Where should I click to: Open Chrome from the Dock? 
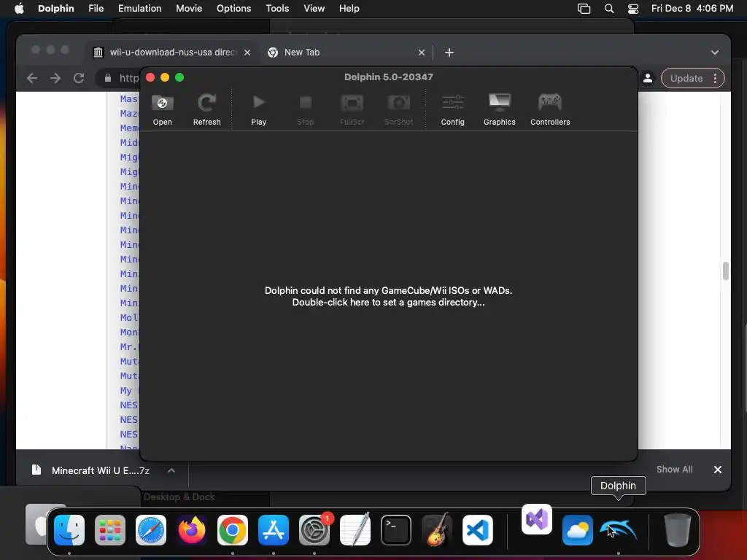pyautogui.click(x=233, y=530)
